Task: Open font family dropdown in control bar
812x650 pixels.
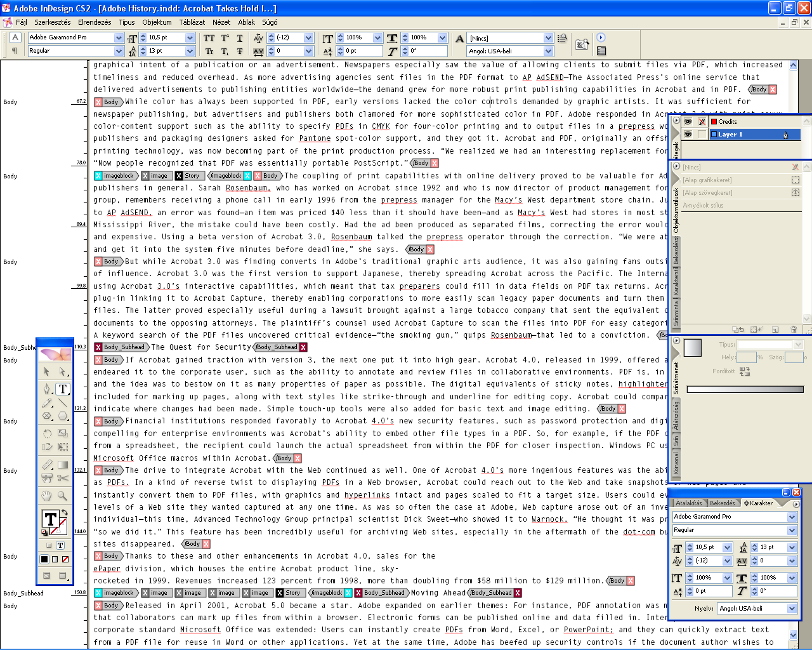Action: coord(119,37)
